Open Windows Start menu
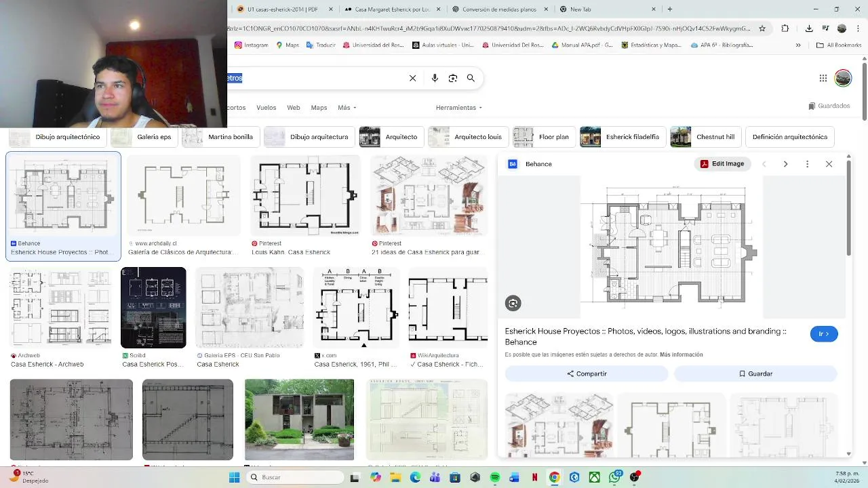The height and width of the screenshot is (488, 868). [234, 477]
